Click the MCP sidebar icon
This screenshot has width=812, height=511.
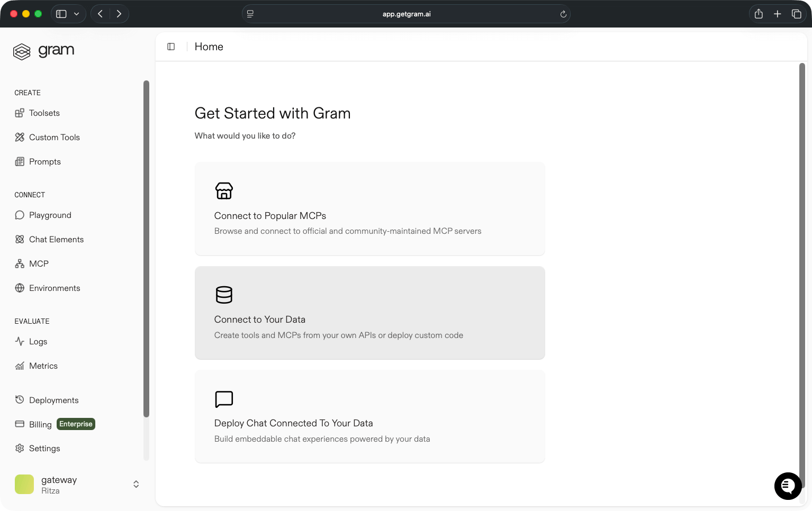[20, 263]
